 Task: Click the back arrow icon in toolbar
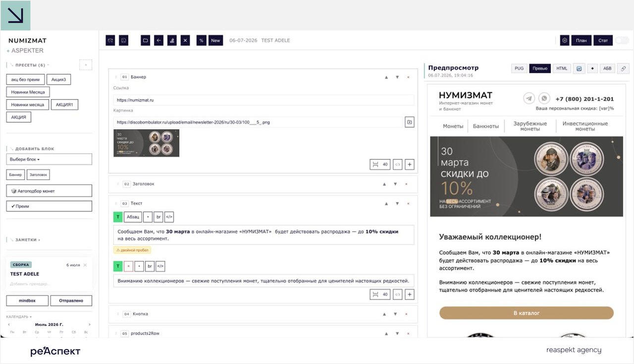click(x=158, y=41)
